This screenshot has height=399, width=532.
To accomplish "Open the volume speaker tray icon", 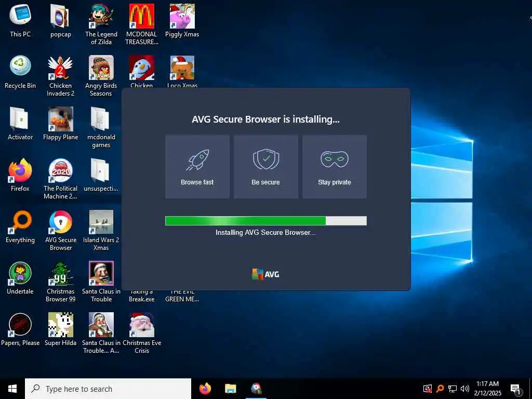I will click(465, 389).
